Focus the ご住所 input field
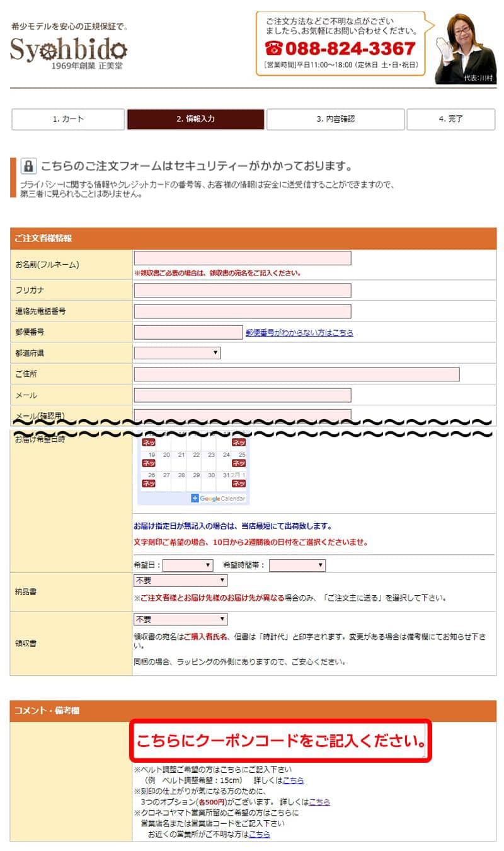This screenshot has height=851, width=504. click(297, 374)
